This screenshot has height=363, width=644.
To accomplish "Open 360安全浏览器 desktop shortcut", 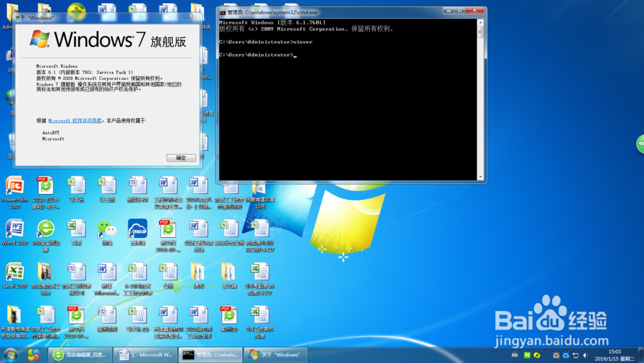I will pyautogui.click(x=46, y=235).
